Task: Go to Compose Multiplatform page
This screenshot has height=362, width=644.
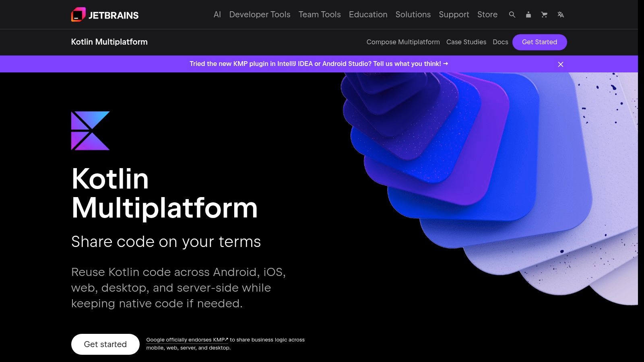Action: (403, 42)
